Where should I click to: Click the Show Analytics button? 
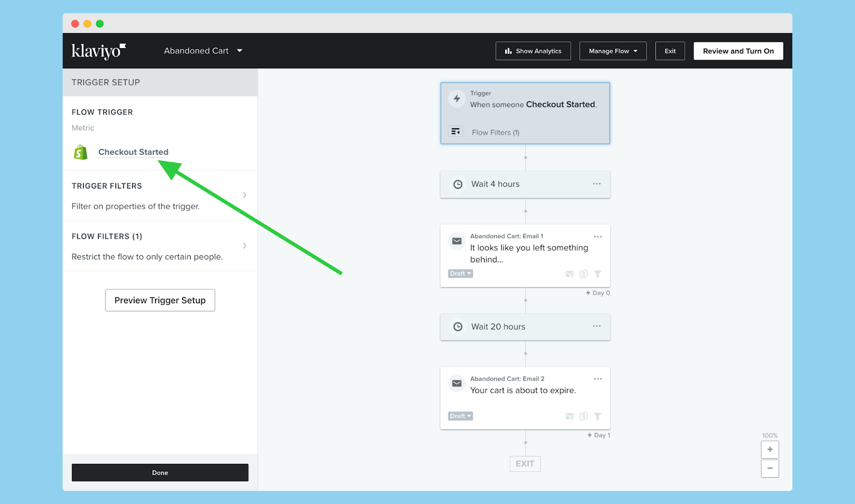(533, 51)
